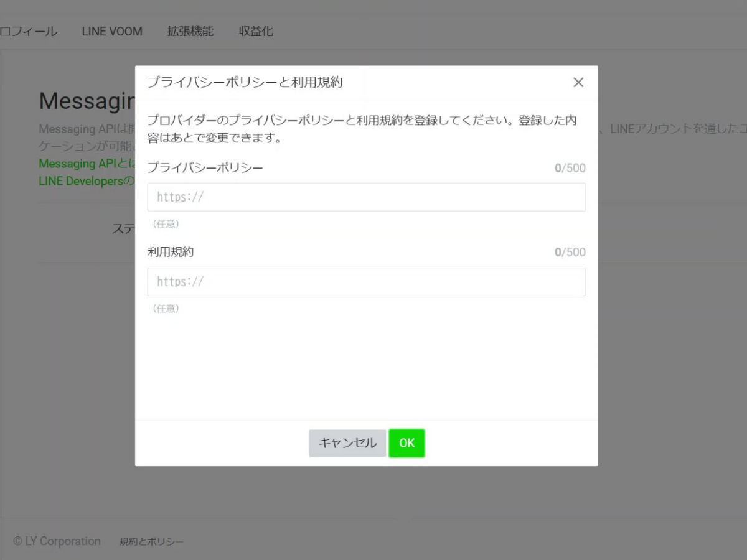Click the dialog's registration instruction text
The width and height of the screenshot is (747, 560).
pos(361,129)
